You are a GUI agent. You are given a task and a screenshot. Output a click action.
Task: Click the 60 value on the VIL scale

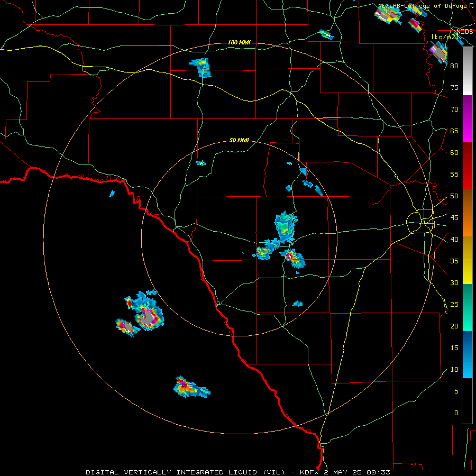(454, 153)
